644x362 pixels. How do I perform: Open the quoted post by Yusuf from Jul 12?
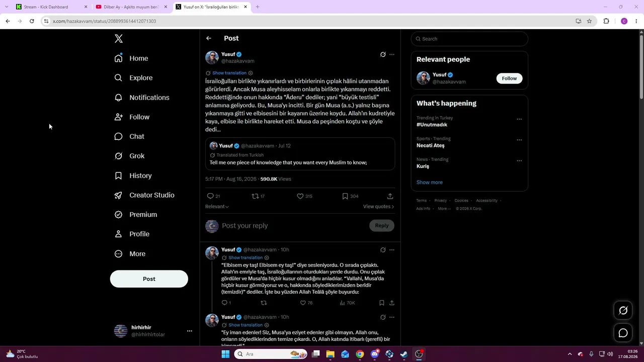click(300, 154)
